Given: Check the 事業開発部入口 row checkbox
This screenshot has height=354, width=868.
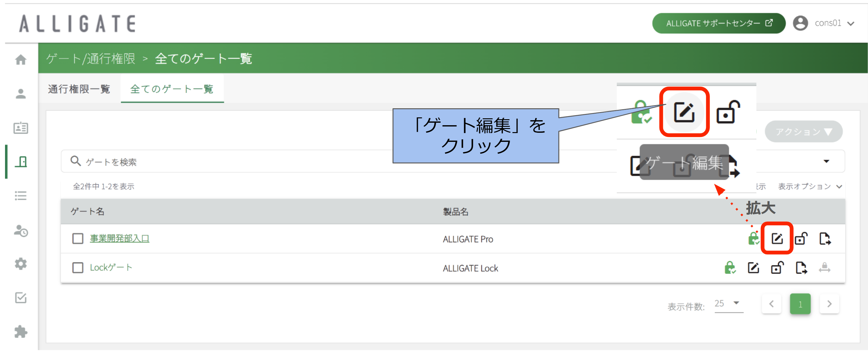Looking at the screenshot, I should (78, 239).
